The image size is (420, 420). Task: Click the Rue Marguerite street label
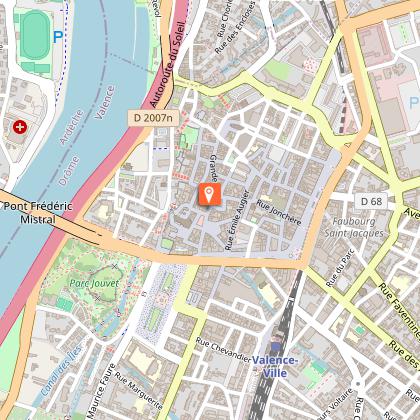pyautogui.click(x=139, y=390)
